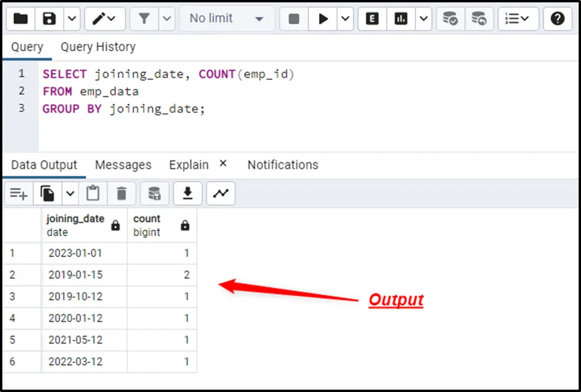Screen dimensions: 581x392
Task: Switch to the Messages tab
Action: pyautogui.click(x=123, y=165)
